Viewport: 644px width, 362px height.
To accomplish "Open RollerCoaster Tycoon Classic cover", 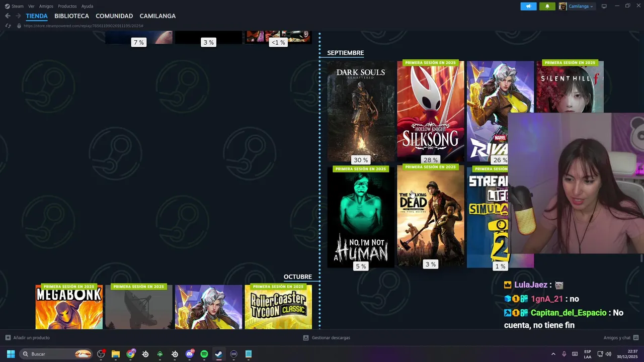I will (278, 307).
